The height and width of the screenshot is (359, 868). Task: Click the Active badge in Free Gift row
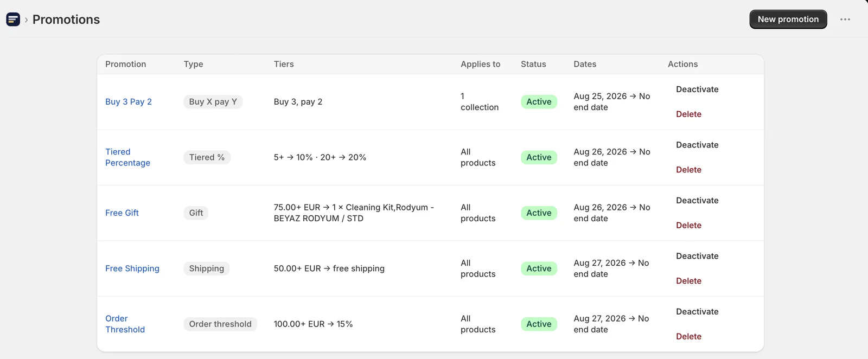539,213
